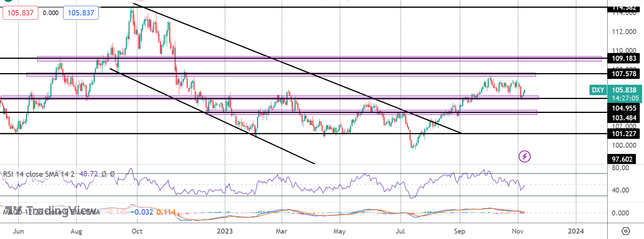Click the 40.00 RSI scale label

(620, 190)
